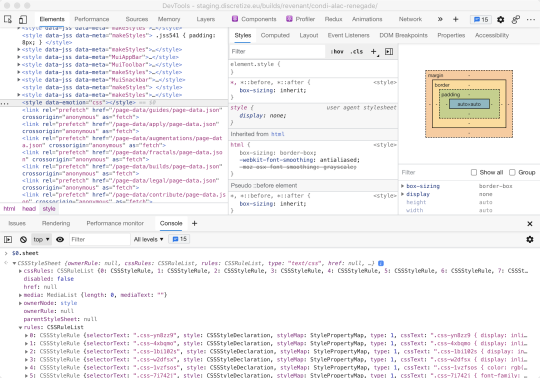Expand the media MediaList entry
540x378 pixels.
pyautogui.click(x=20, y=295)
